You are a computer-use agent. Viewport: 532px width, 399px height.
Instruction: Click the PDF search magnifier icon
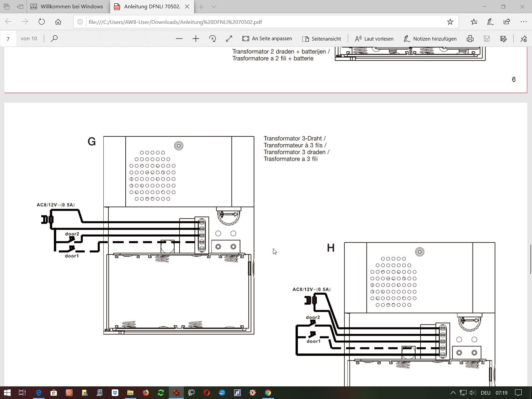click(54, 39)
